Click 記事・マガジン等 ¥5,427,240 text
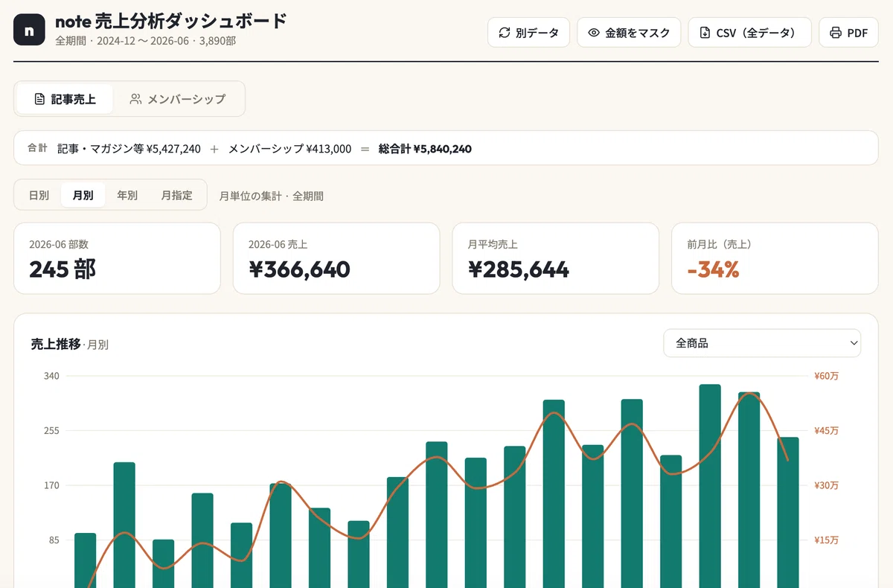The image size is (893, 588). pyautogui.click(x=129, y=149)
